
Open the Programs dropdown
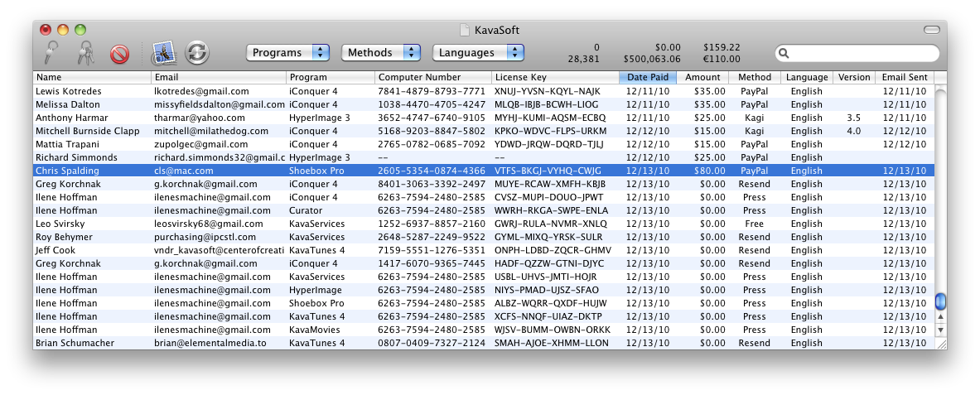287,53
